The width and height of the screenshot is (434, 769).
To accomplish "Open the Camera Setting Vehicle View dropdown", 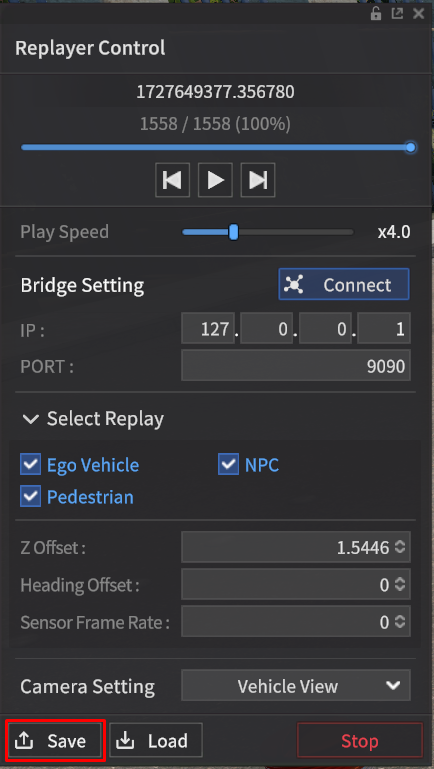I will [x=296, y=686].
